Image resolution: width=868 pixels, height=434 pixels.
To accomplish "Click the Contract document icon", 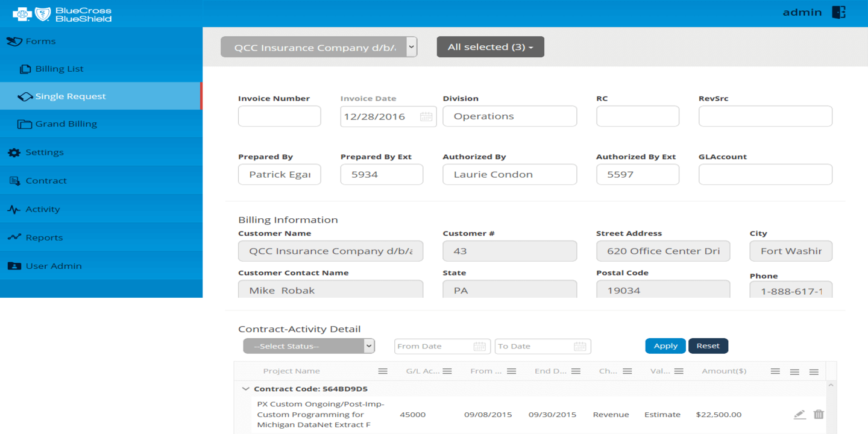I will 14,181.
